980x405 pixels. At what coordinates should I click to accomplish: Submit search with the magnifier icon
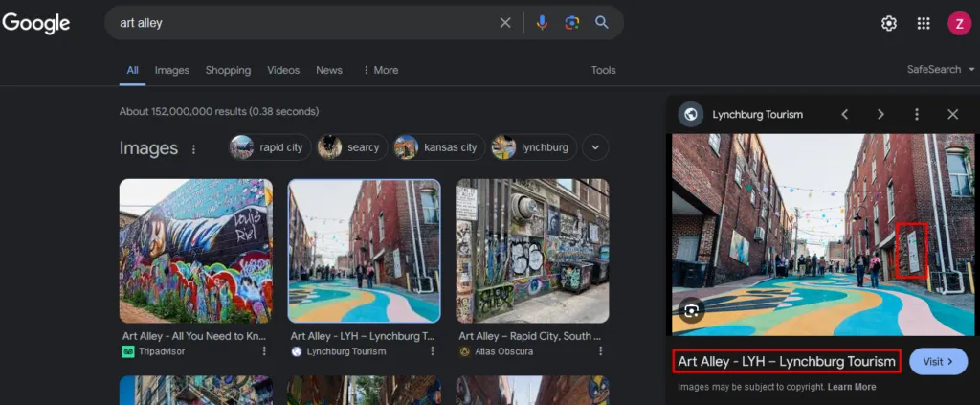[x=602, y=23]
